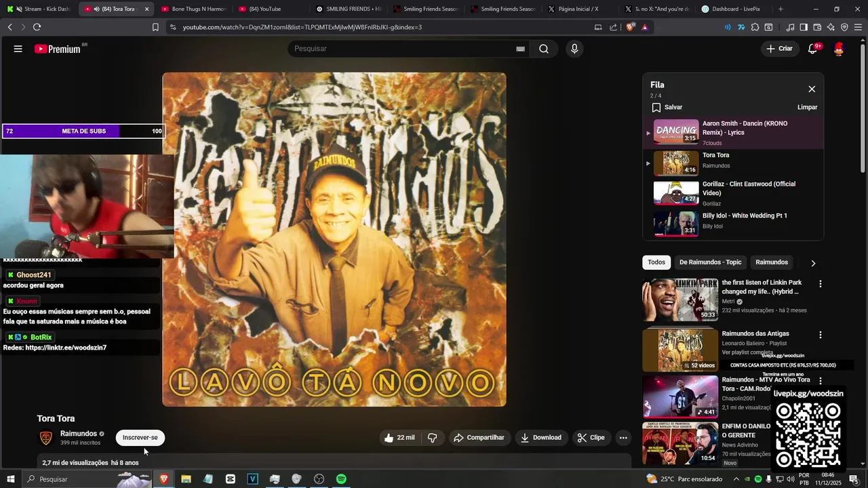Show more filter chips with right chevron
The height and width of the screenshot is (488, 868).
813,263
